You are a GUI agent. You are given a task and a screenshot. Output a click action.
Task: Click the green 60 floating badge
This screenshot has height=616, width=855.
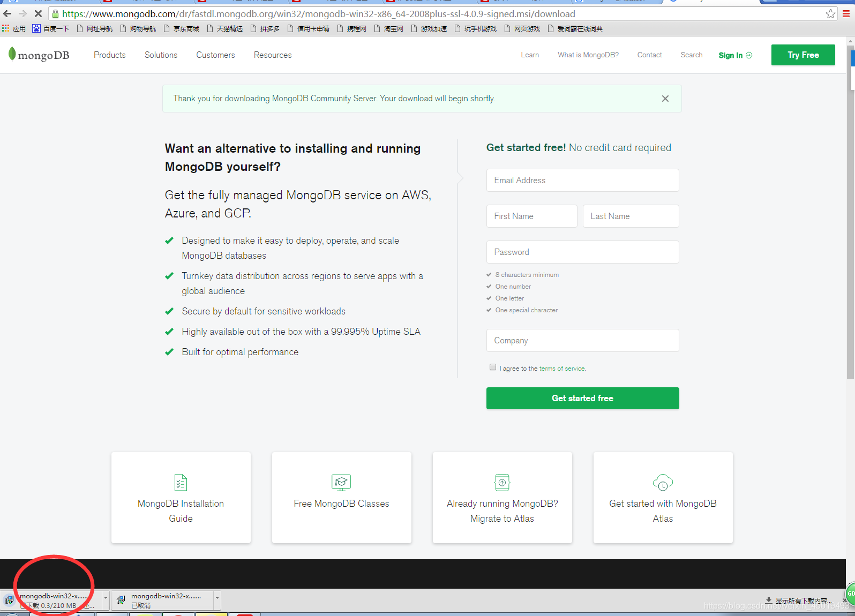(850, 594)
